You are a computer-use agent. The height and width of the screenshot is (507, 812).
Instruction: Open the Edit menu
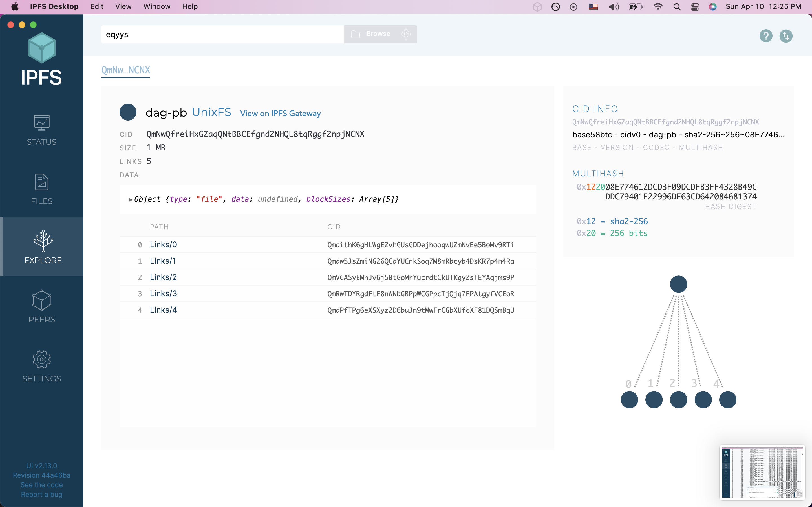coord(97,7)
